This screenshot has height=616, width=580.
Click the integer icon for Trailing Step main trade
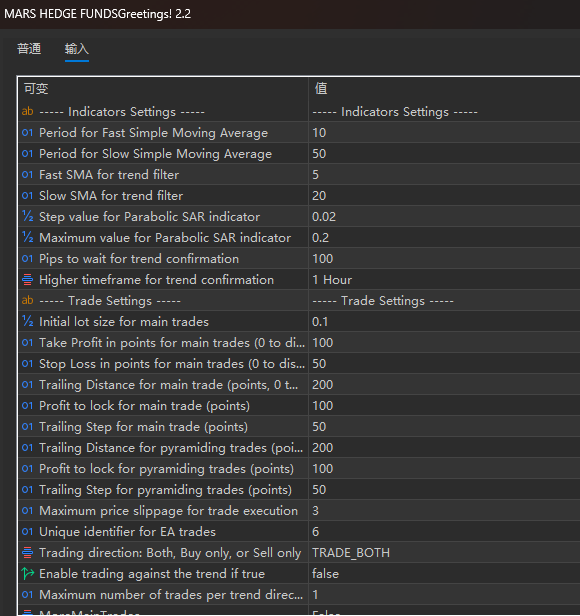point(28,427)
